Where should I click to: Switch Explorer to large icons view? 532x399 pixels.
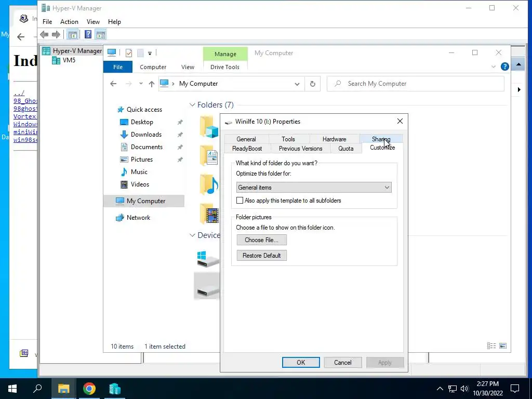pyautogui.click(x=503, y=345)
